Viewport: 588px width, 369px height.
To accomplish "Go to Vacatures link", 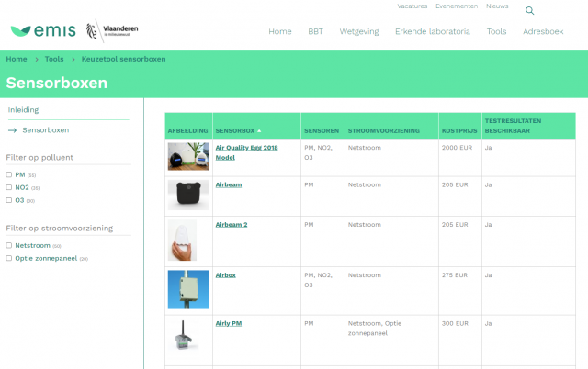I will (413, 6).
